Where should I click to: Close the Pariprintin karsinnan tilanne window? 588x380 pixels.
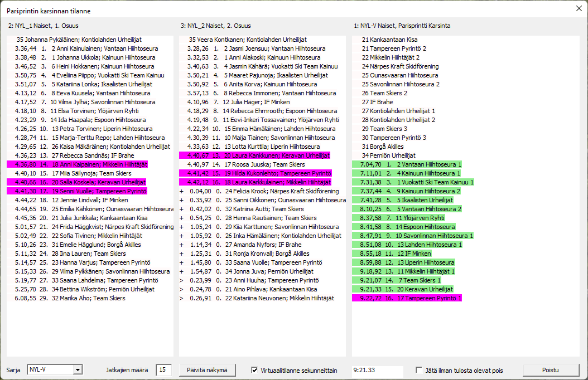click(578, 9)
